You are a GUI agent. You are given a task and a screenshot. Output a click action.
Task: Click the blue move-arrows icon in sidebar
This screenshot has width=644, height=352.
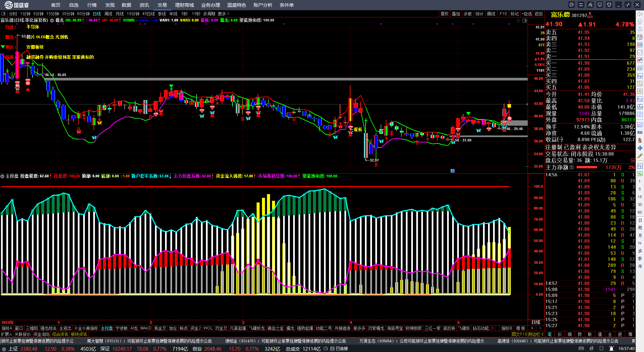tap(640, 148)
